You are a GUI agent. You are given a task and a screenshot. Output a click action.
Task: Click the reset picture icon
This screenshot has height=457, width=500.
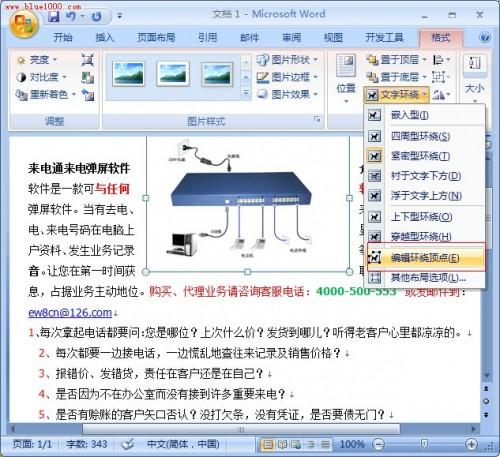88,95
